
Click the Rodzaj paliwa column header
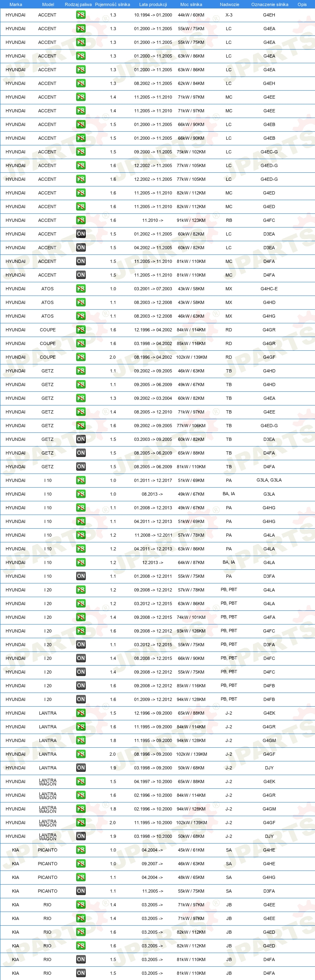[78, 4]
